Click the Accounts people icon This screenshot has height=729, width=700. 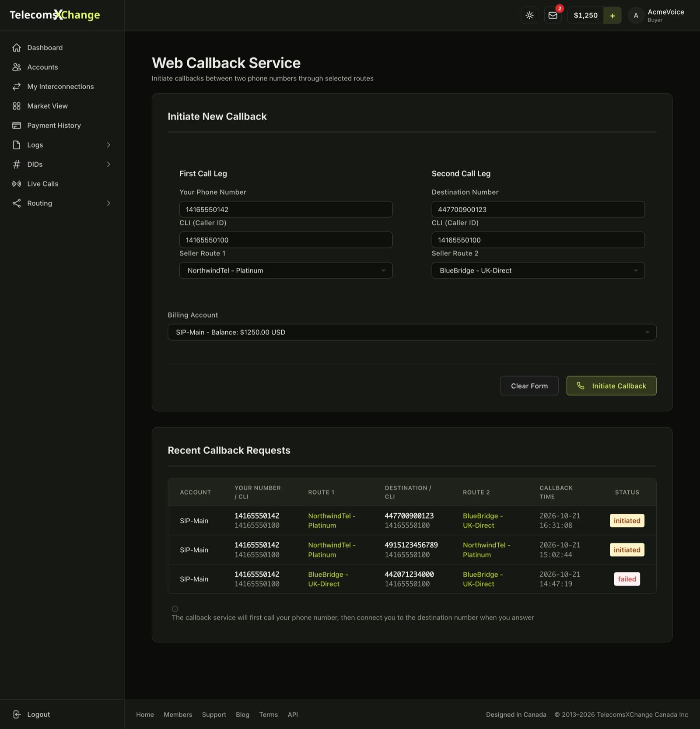[17, 67]
